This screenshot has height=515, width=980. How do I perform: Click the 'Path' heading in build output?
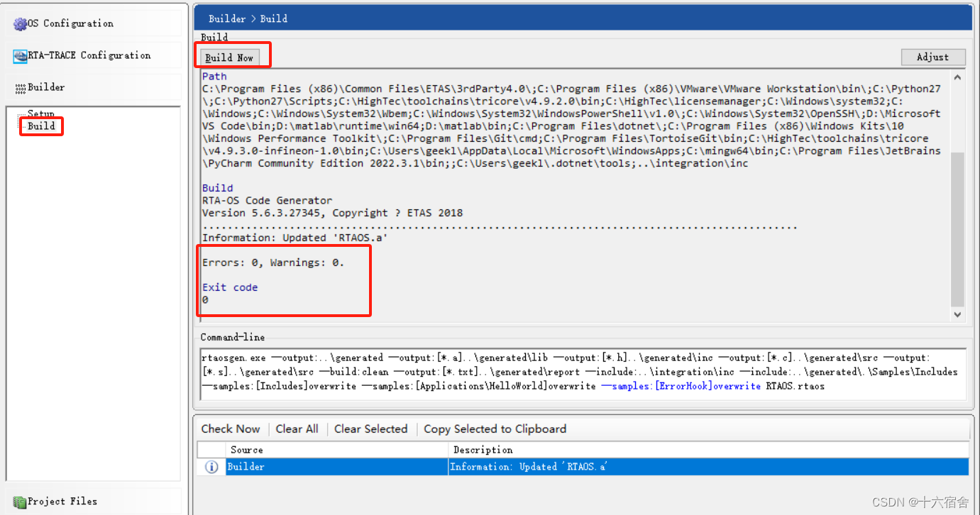214,76
